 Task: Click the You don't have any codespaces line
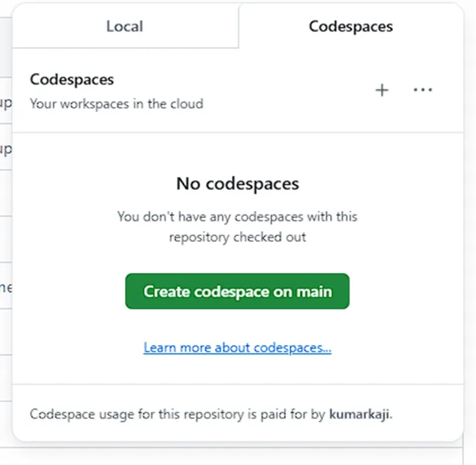[238, 217]
